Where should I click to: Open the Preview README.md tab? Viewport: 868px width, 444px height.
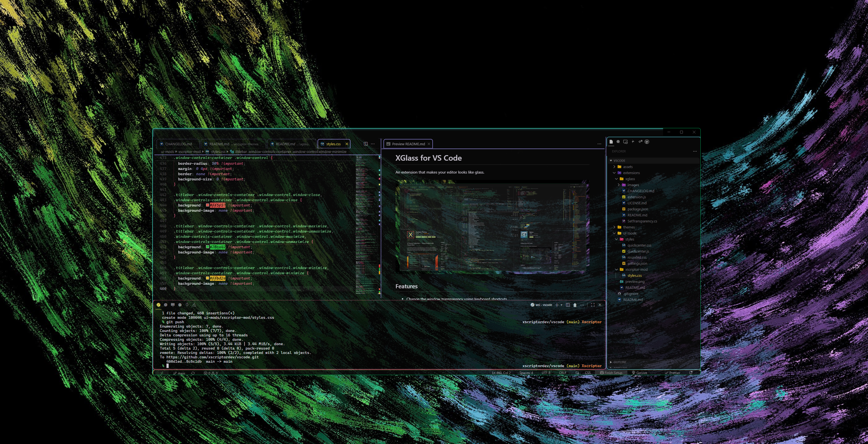pyautogui.click(x=408, y=144)
